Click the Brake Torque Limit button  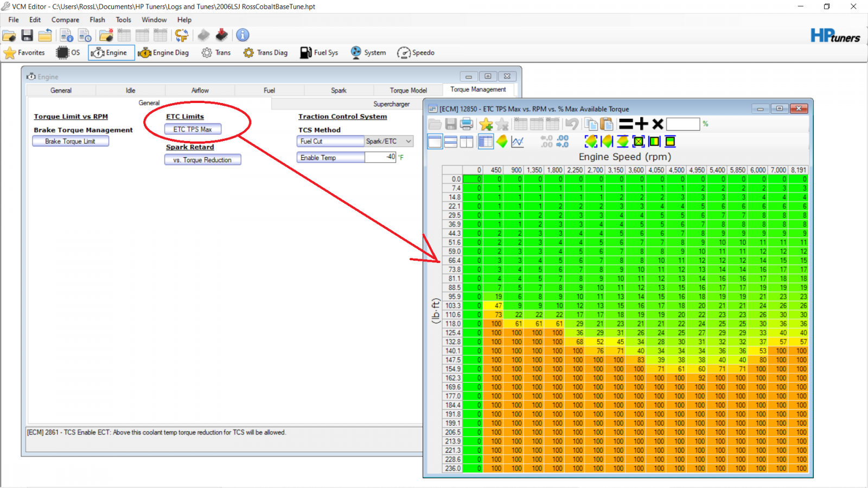(71, 142)
